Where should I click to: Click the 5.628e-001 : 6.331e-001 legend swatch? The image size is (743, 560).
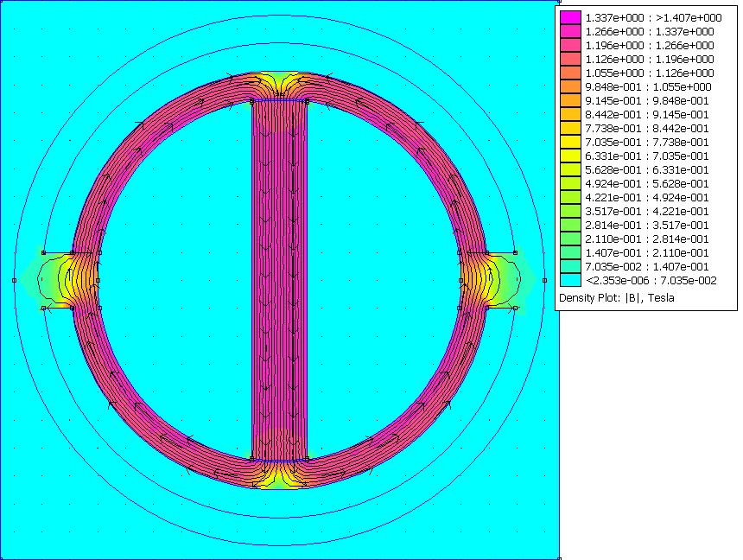click(570, 169)
